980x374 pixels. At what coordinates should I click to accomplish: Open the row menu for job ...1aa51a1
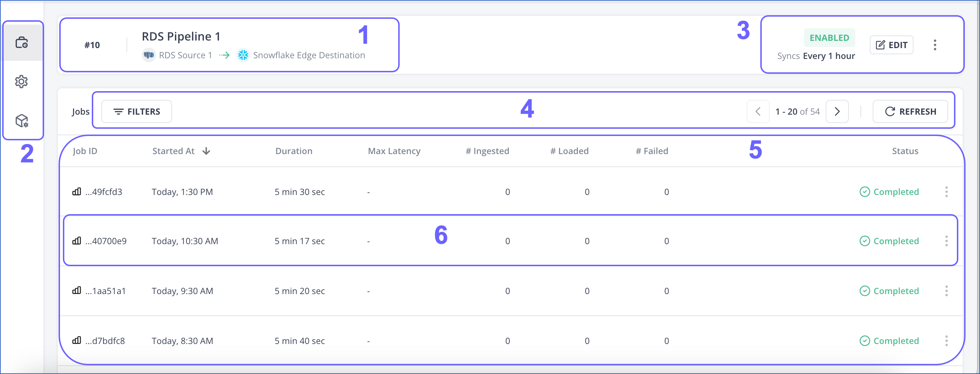click(x=946, y=290)
